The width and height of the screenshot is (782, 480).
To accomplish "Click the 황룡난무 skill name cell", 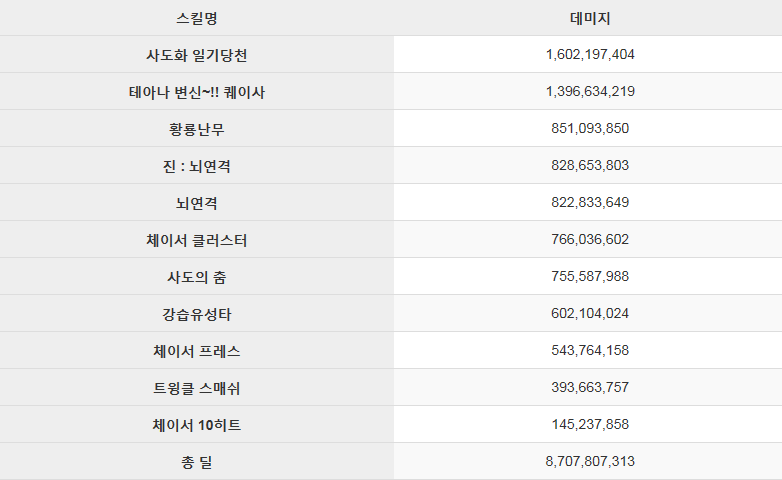I will point(196,129).
